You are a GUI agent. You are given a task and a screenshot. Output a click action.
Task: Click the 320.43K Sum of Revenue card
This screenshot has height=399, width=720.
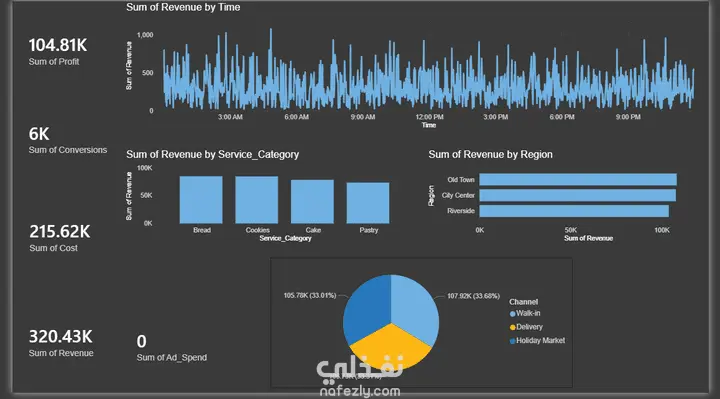[x=61, y=343]
